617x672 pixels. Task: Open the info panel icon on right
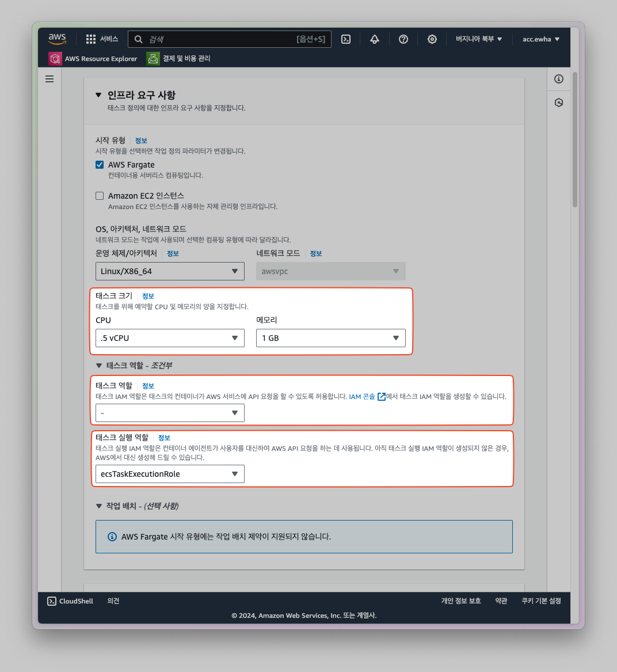[x=559, y=79]
